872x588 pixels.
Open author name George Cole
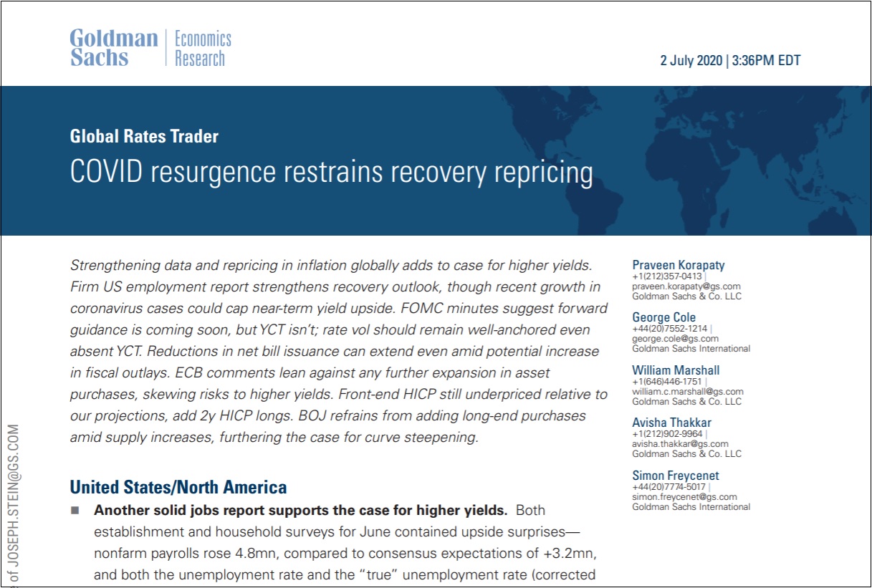click(663, 317)
